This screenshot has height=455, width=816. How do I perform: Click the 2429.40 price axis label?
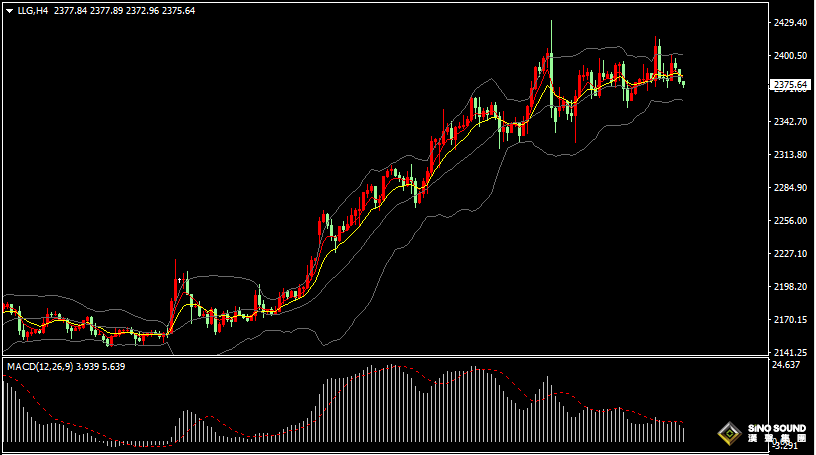790,23
